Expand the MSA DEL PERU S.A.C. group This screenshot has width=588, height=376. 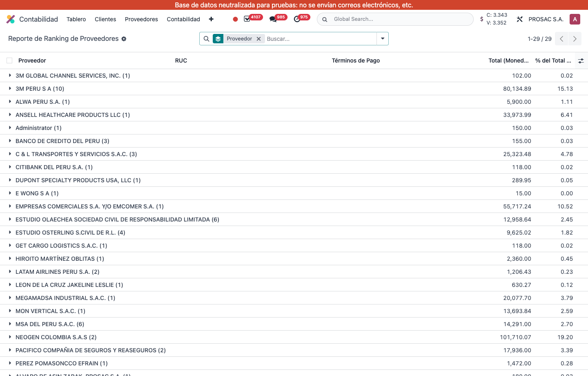click(10, 324)
